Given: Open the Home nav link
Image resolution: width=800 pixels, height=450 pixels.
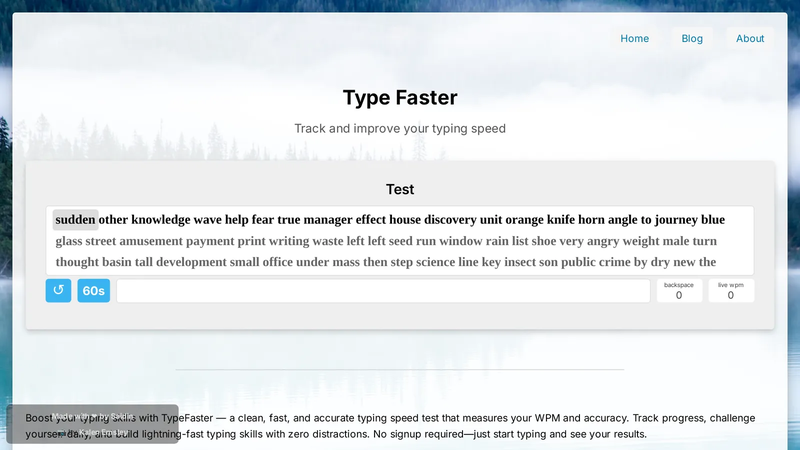Looking at the screenshot, I should 635,38.
